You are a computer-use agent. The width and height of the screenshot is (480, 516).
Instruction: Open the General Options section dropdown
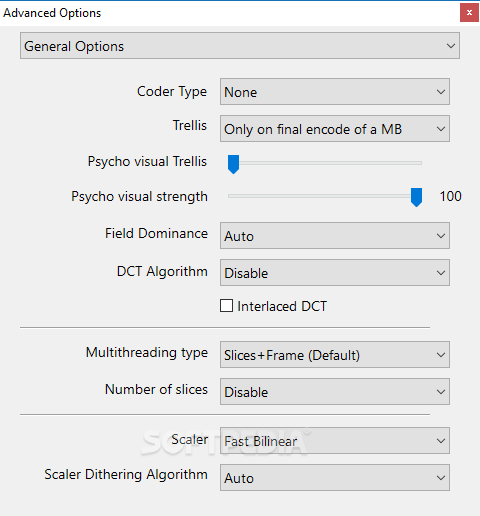pyautogui.click(x=240, y=46)
